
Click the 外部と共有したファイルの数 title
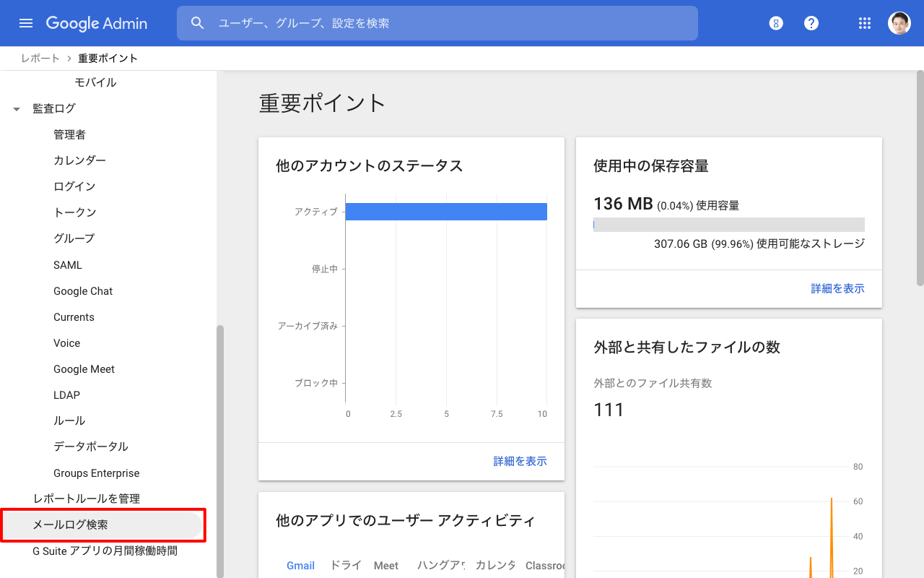tap(687, 347)
